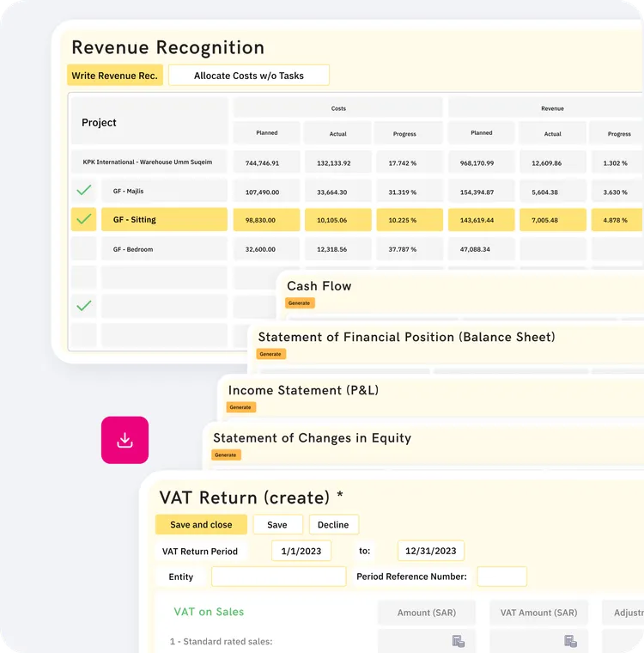
Task: Click Allocate Costs w/o Tasks button
Action: click(x=249, y=76)
